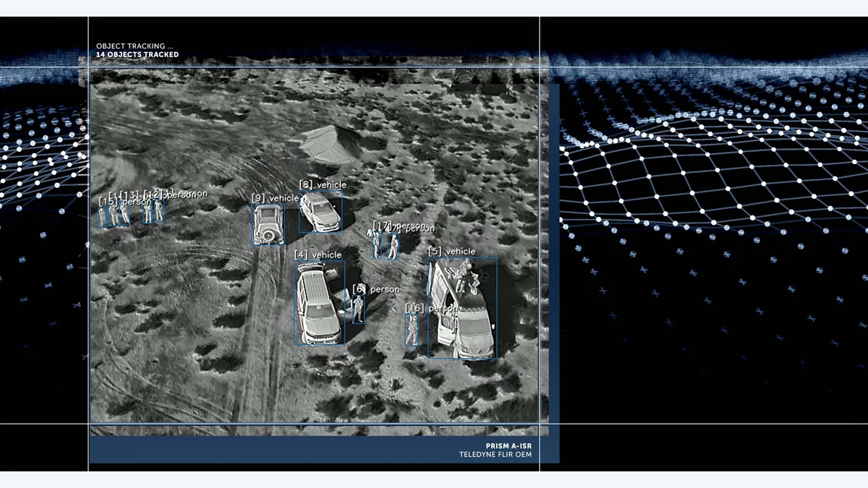Viewport: 868px width, 488px height.
Task: Select the "[6] person" label
Action: (x=376, y=290)
